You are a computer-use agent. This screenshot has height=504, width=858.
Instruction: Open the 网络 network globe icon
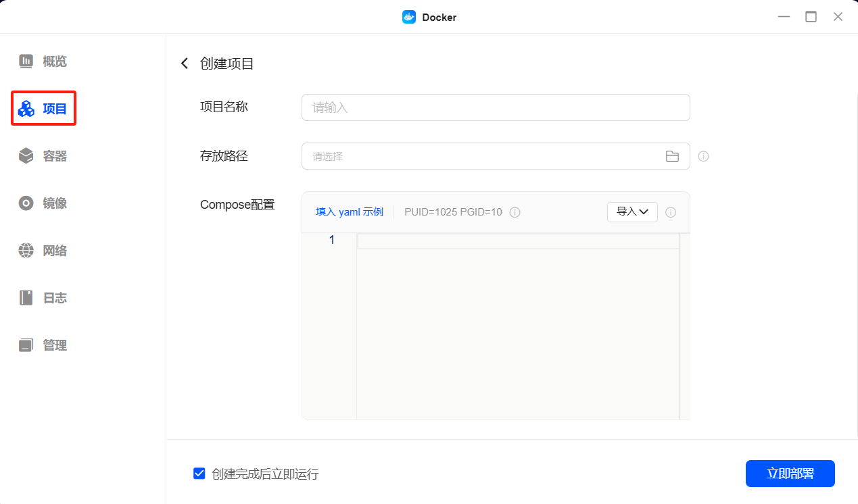pyautogui.click(x=26, y=251)
